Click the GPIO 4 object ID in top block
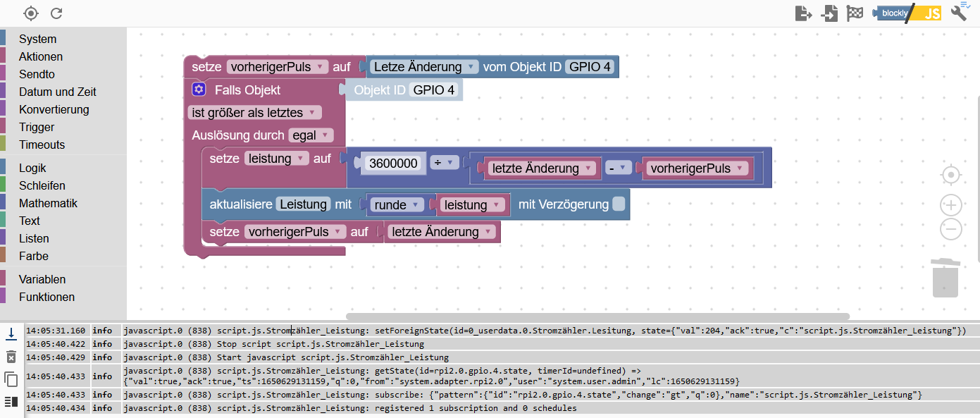 click(590, 67)
